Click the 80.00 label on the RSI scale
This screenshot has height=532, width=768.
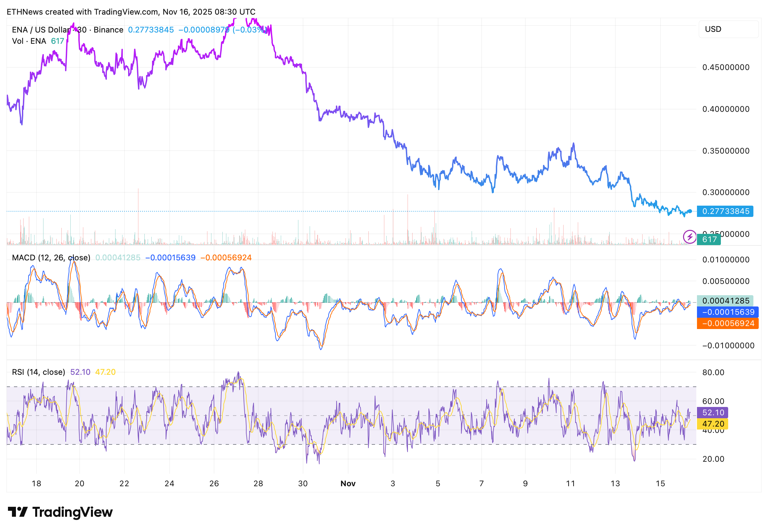[713, 372]
